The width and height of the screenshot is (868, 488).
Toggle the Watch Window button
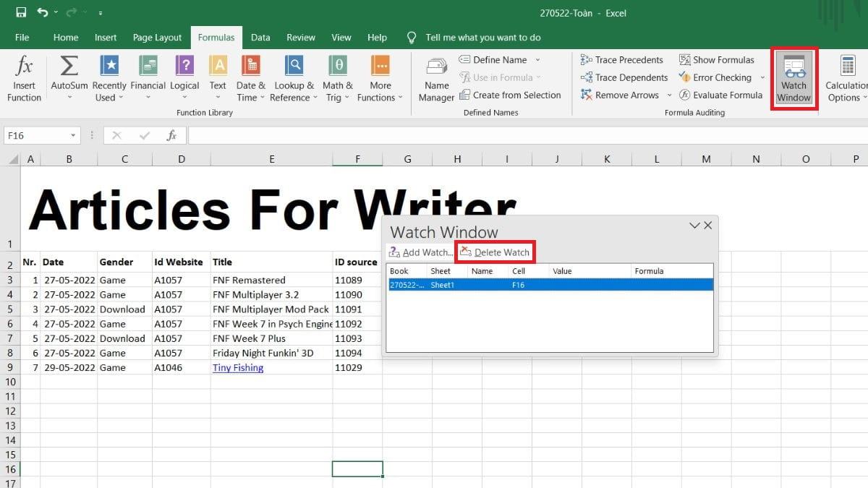pos(793,79)
